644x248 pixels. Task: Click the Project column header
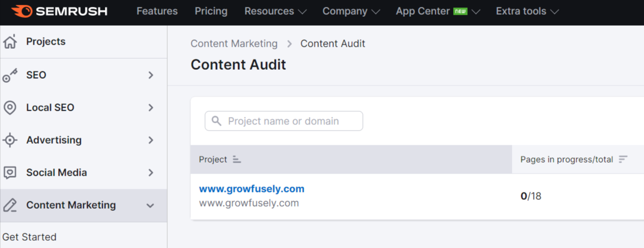[x=351, y=159]
